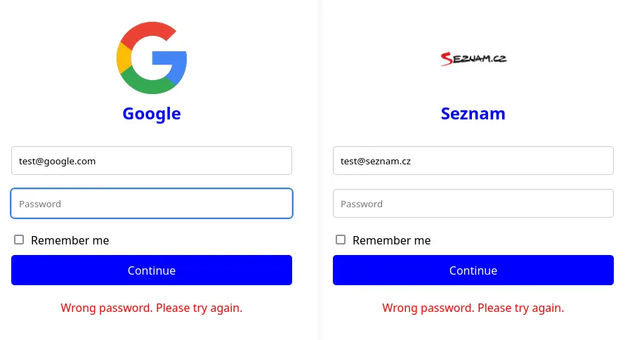Click the Remember me label in Seznam form
The height and width of the screenshot is (340, 644).
point(392,240)
